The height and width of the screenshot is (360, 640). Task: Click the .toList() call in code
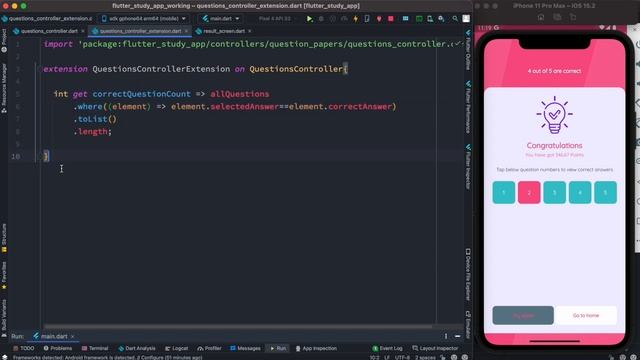pyautogui.click(x=95, y=119)
